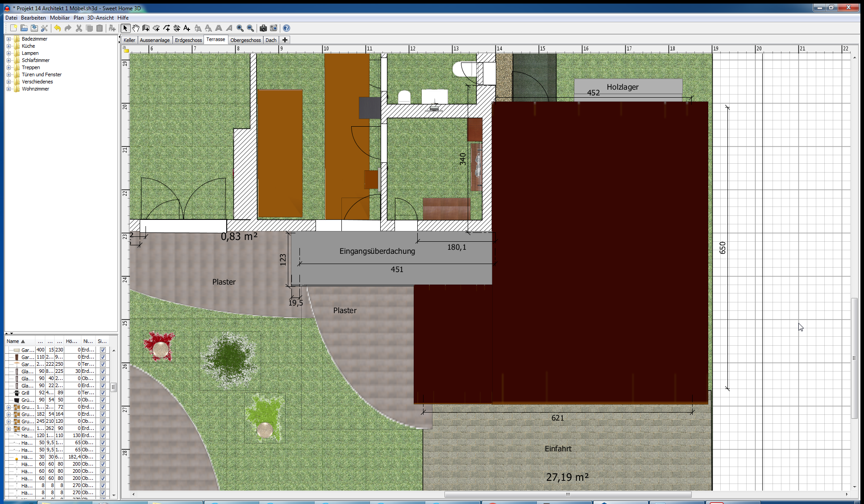Activate the create rooms tool
The image size is (864, 504).
tap(156, 28)
